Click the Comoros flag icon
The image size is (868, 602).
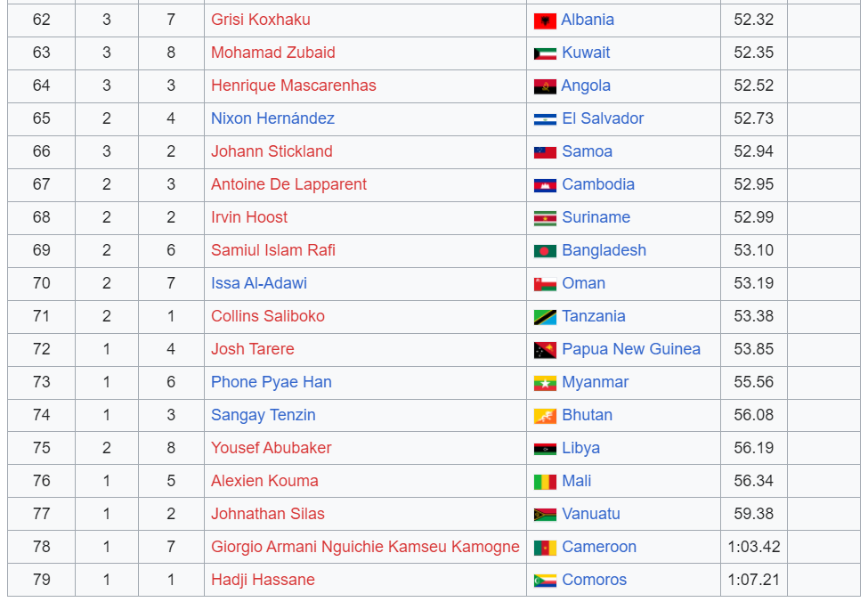(545, 581)
